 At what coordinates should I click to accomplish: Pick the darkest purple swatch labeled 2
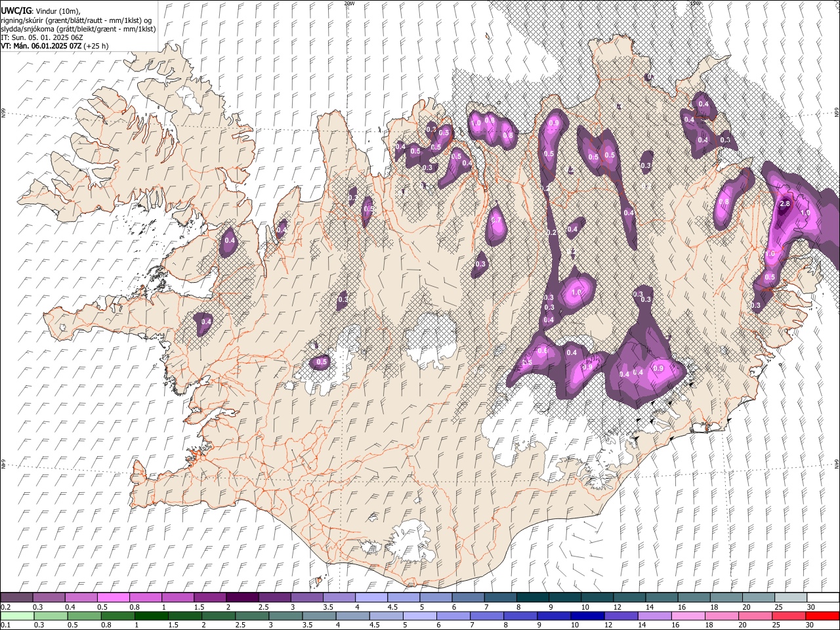tap(241, 598)
